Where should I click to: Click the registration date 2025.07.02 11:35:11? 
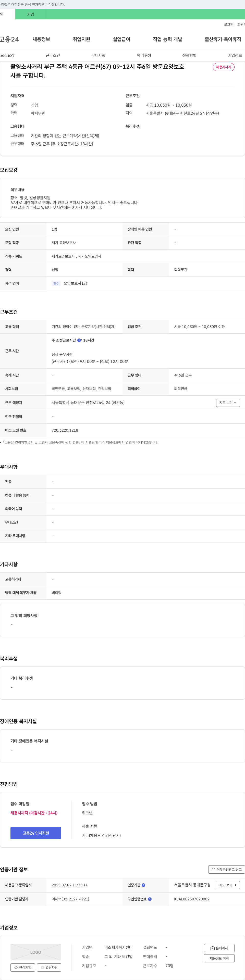pyautogui.click(x=70, y=885)
